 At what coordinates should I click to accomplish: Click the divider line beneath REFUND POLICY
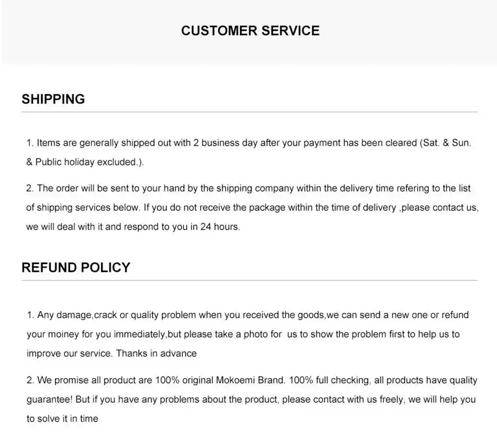point(249,280)
